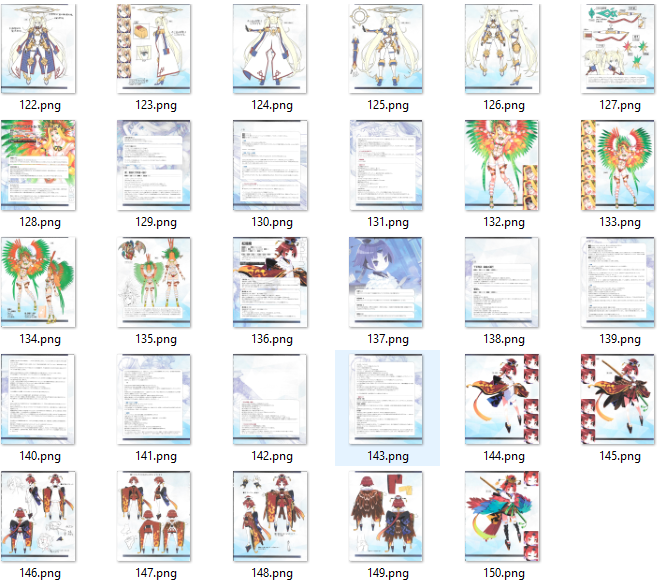Select the 134.png thumbnail image
Screen dimensions: 660x584
tap(38, 283)
